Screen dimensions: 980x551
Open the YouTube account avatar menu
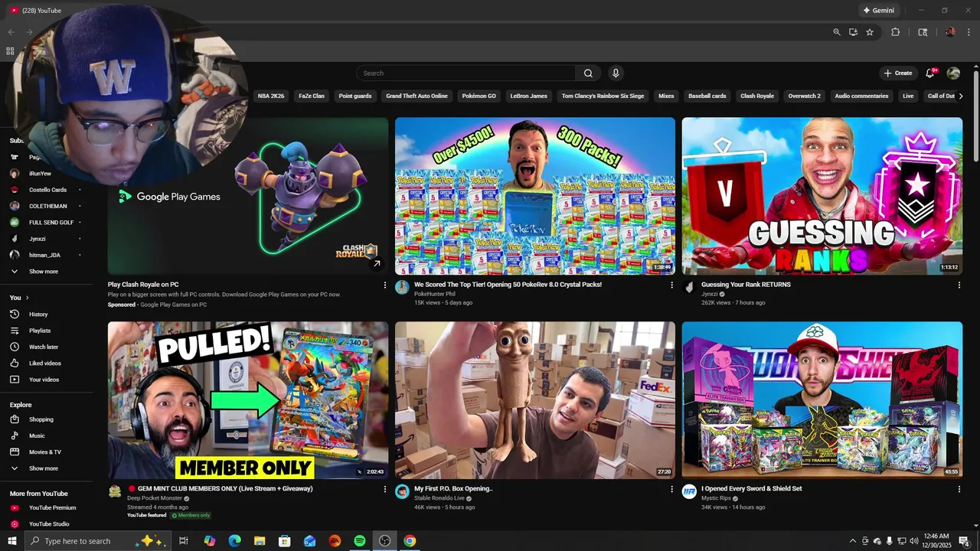[953, 73]
